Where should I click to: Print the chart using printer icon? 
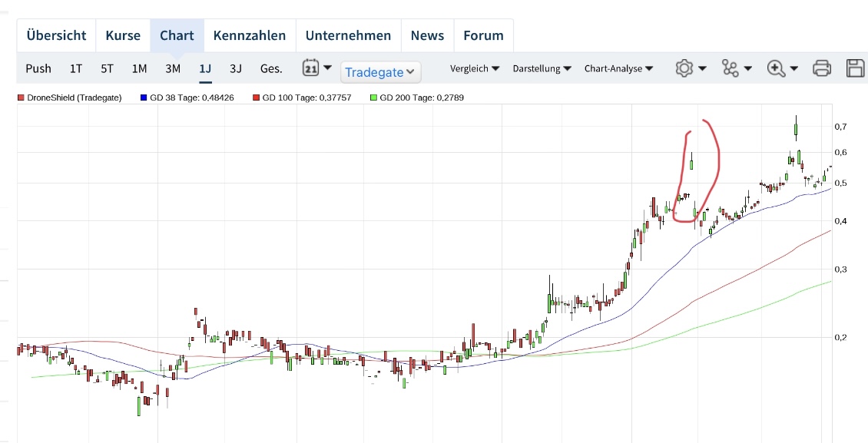[x=822, y=68]
